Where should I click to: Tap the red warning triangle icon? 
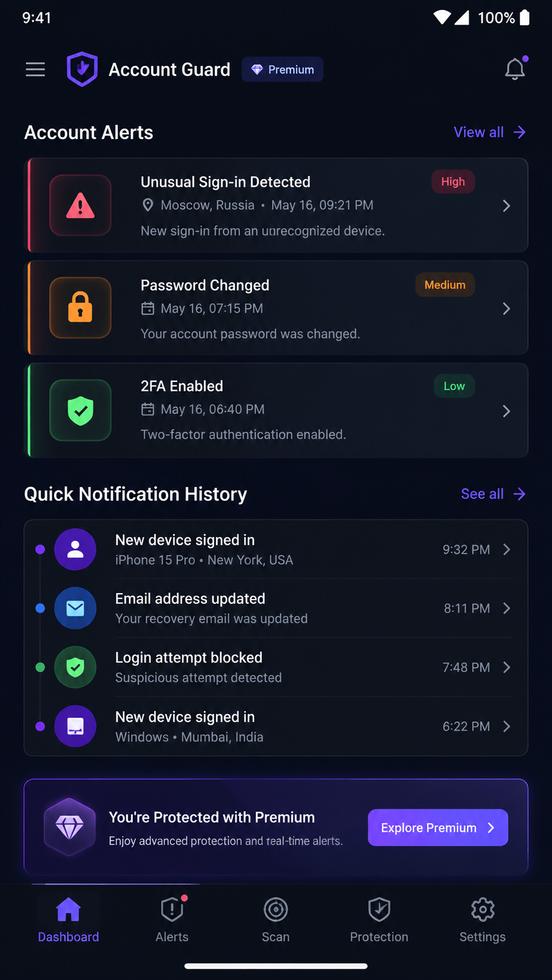coord(80,205)
